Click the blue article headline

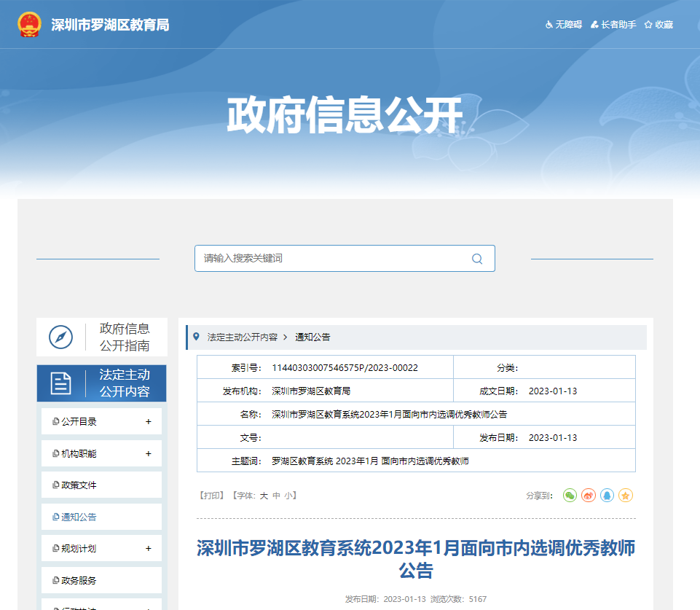pyautogui.click(x=416, y=559)
